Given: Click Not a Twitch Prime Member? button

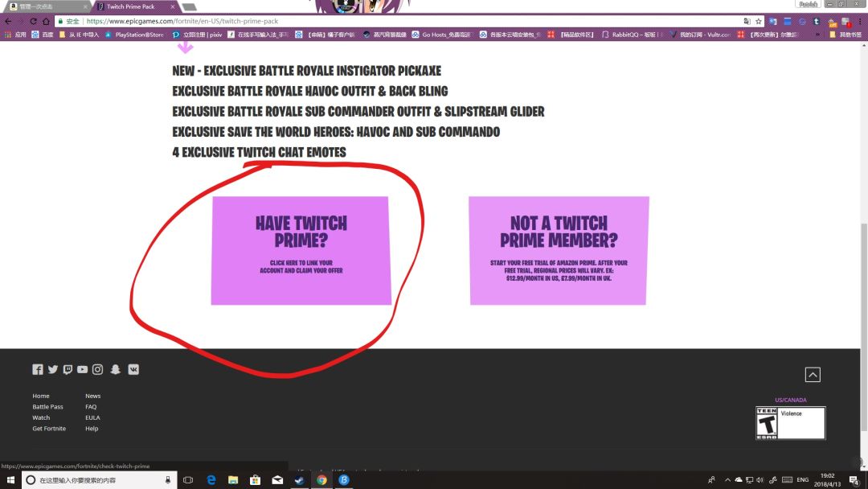Looking at the screenshot, I should (559, 250).
